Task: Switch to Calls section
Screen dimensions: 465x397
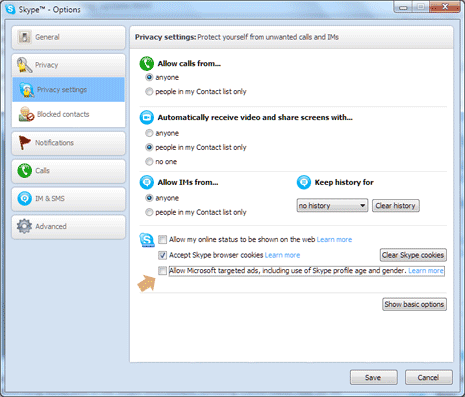Action: click(x=69, y=171)
